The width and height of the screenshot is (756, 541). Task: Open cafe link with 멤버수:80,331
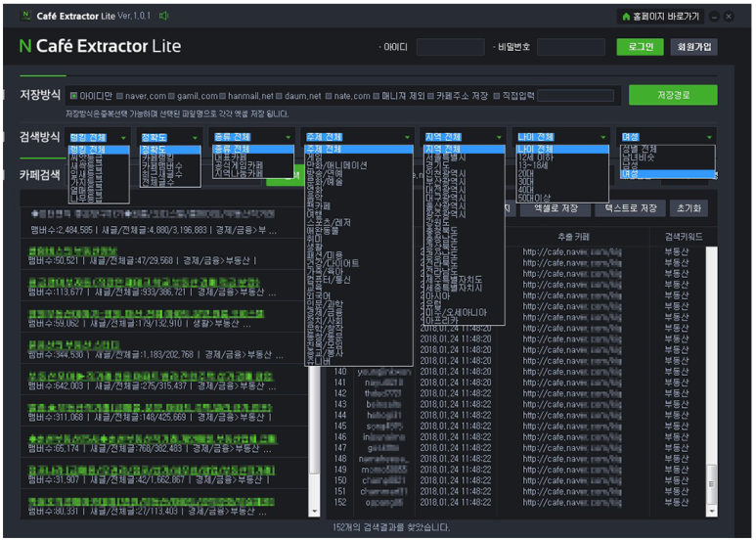point(152,502)
